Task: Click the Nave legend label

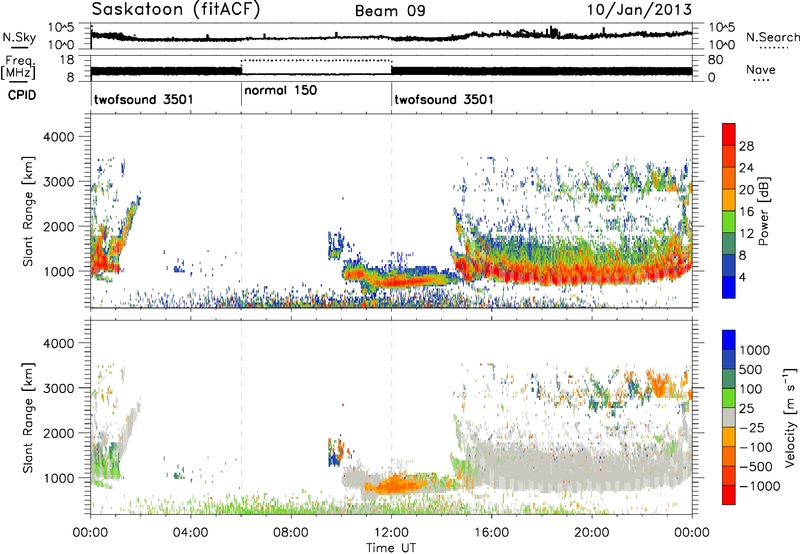Action: coord(761,69)
